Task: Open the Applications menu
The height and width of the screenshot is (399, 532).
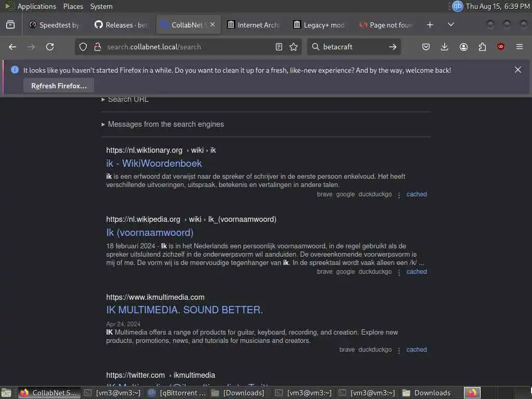Action: (x=37, y=6)
